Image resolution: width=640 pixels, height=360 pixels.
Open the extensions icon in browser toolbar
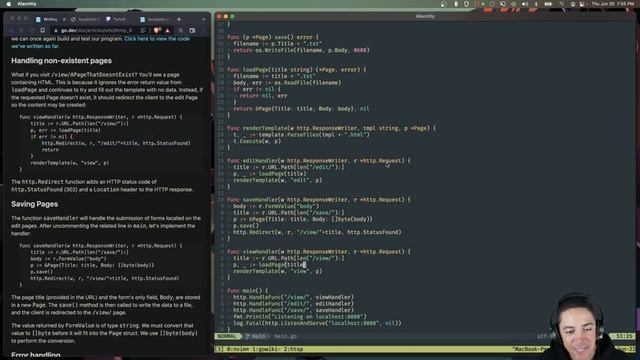pyautogui.click(x=180, y=30)
